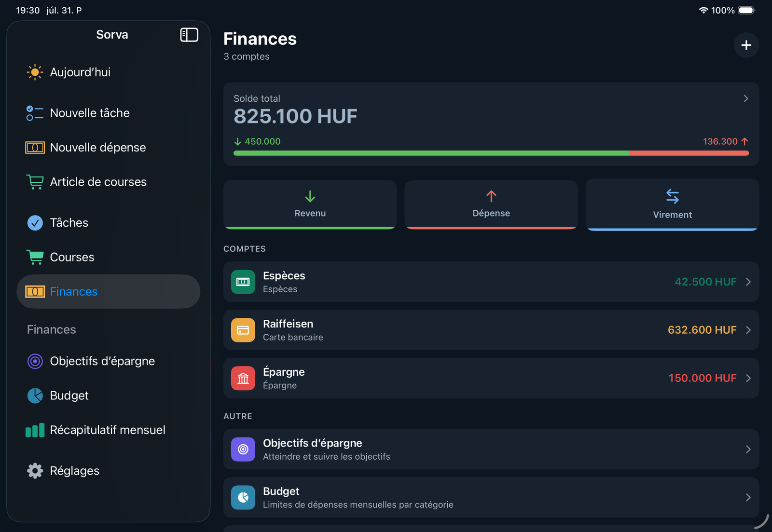Screen dimensions: 772x532
Task: Click the Finances page title
Action: click(260, 39)
